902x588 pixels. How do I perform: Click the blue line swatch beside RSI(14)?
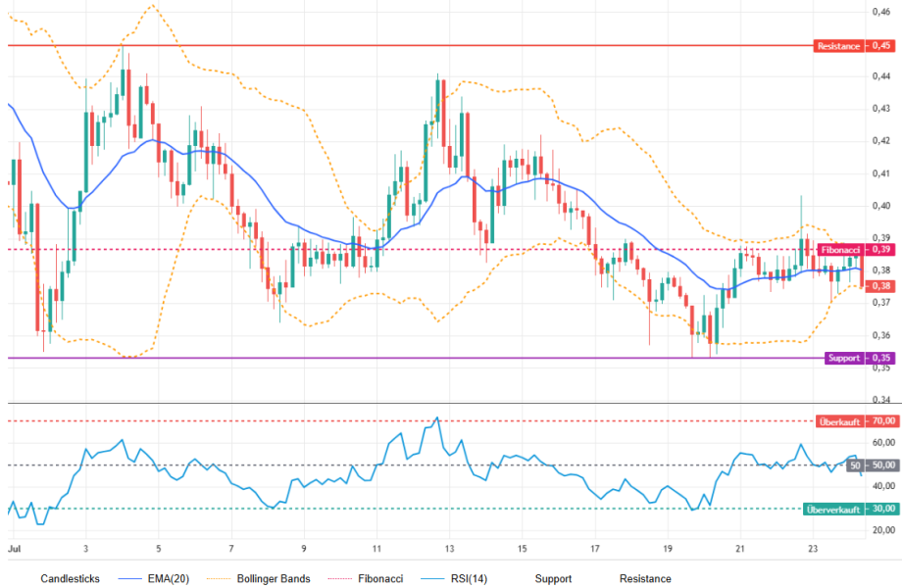coord(432,579)
